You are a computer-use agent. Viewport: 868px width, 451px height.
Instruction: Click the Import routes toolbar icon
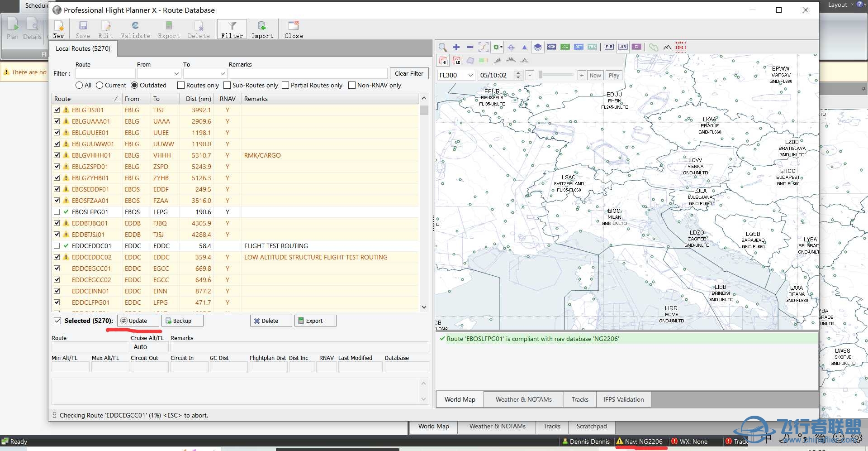point(262,29)
